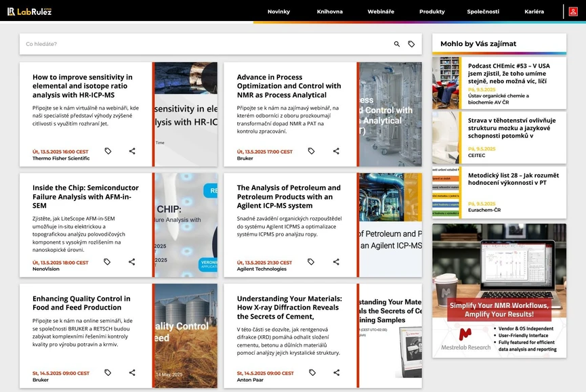Open the Knihovna menu
The height and width of the screenshot is (392, 586).
coord(330,12)
